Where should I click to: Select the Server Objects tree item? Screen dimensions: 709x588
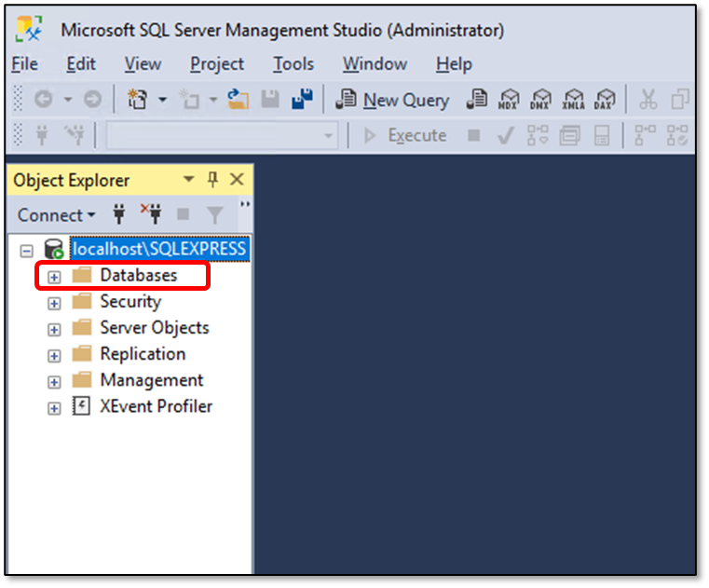155,328
